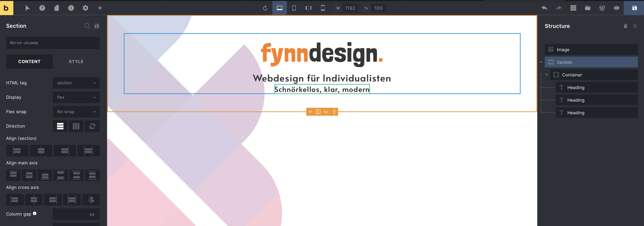Open the templates folder icon
644x226 pixels.
pos(588,8)
